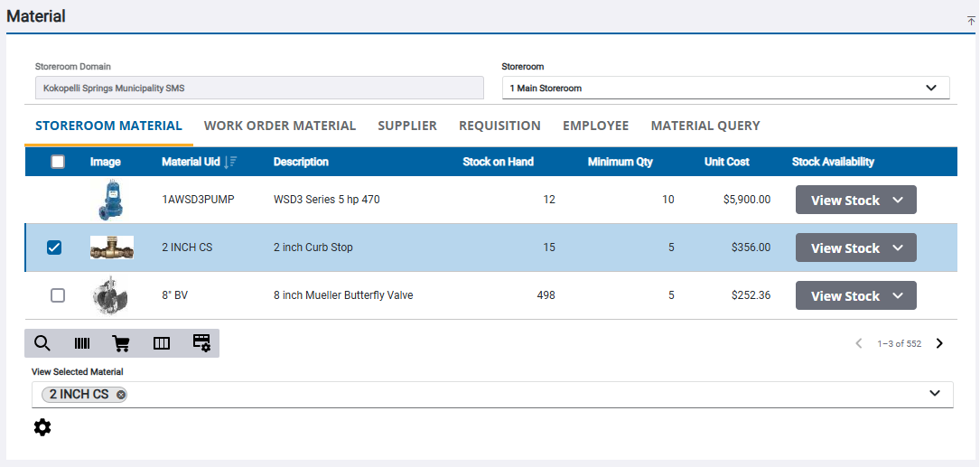Open the table settings icon
This screenshot has width=980, height=467.
201,343
